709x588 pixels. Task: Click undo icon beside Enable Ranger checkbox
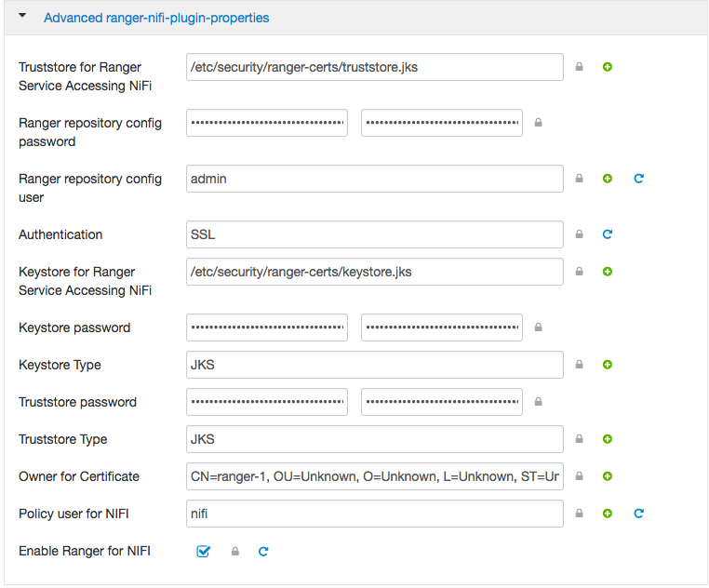[263, 552]
